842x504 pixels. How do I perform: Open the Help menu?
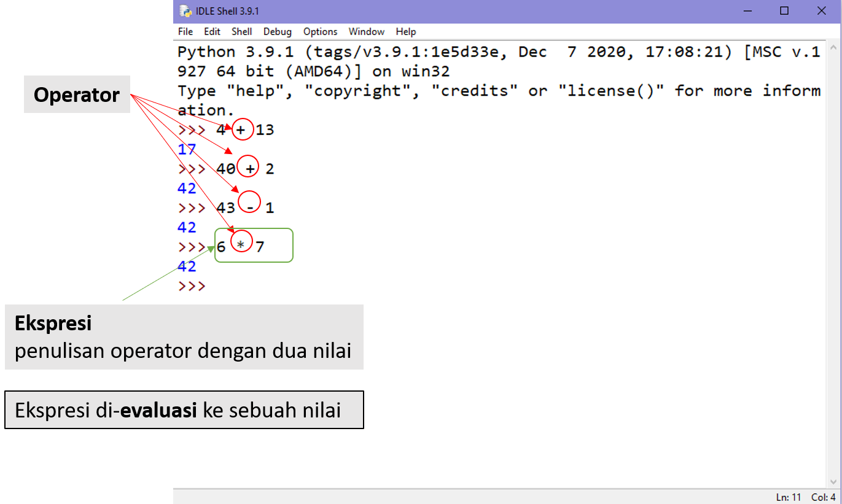405,31
